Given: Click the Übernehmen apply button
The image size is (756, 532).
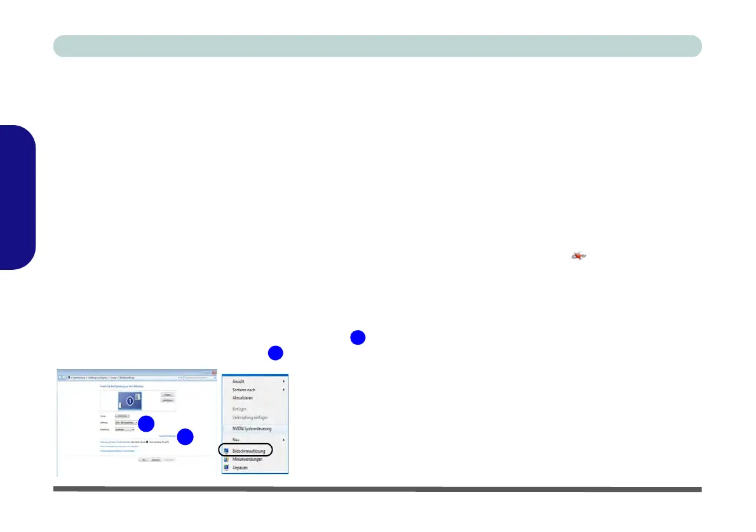Looking at the screenshot, I should click(169, 460).
